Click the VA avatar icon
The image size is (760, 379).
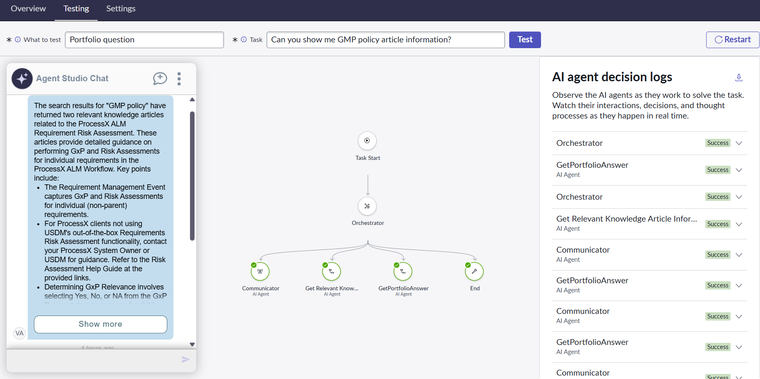point(19,333)
